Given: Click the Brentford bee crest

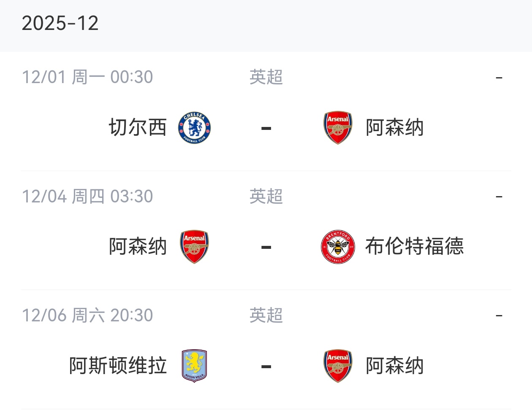Looking at the screenshot, I should [338, 247].
